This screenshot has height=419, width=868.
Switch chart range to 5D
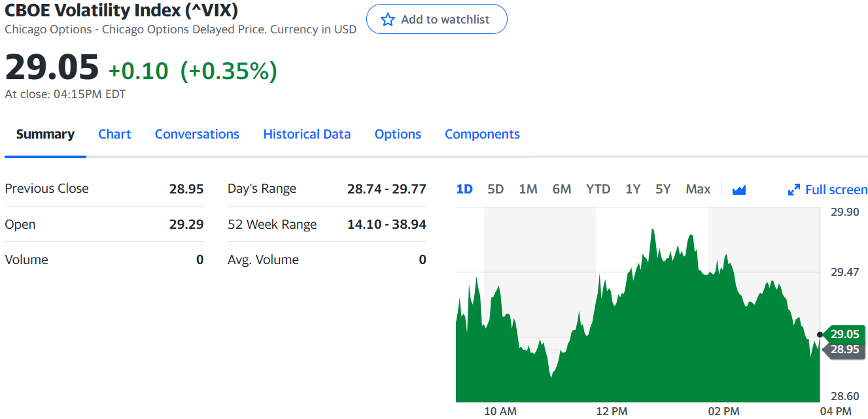tap(496, 189)
